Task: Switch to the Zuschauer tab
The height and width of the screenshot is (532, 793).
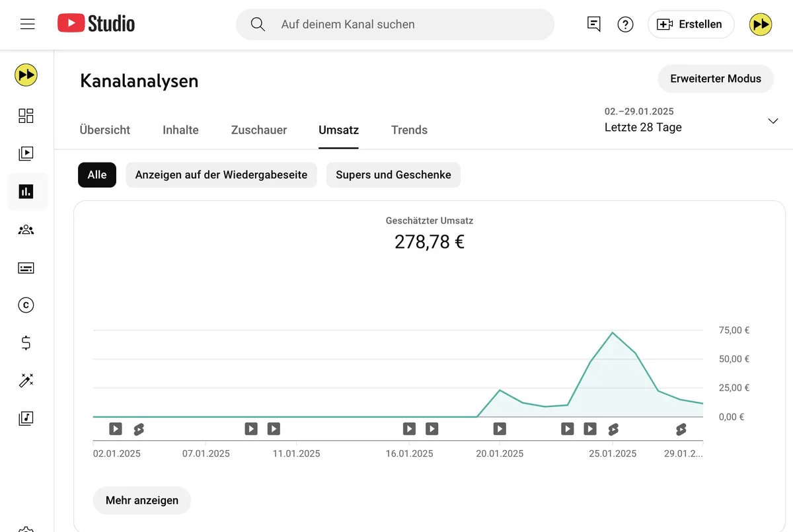Action: pyautogui.click(x=259, y=130)
